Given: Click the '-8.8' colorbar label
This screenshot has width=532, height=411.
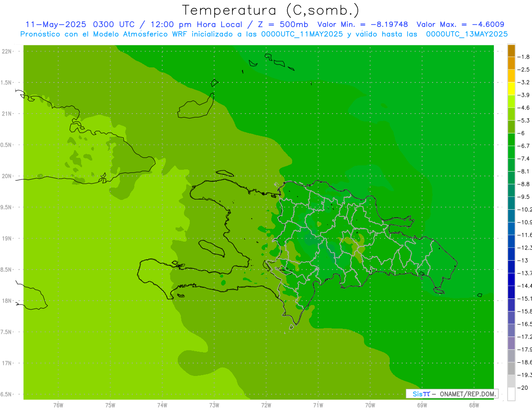Looking at the screenshot, I should [x=523, y=184].
